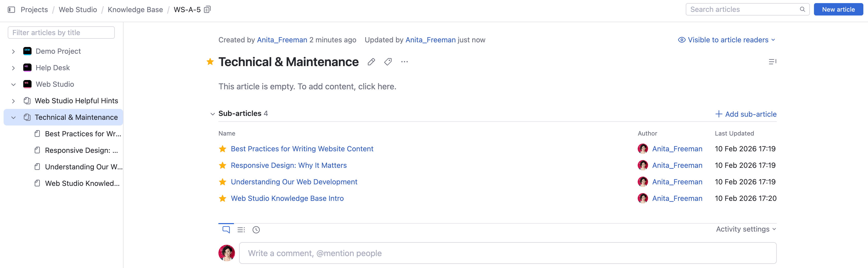Viewport: 868px width, 268px height.
Task: Toggle the sidebar panel icon
Action: coord(11,10)
